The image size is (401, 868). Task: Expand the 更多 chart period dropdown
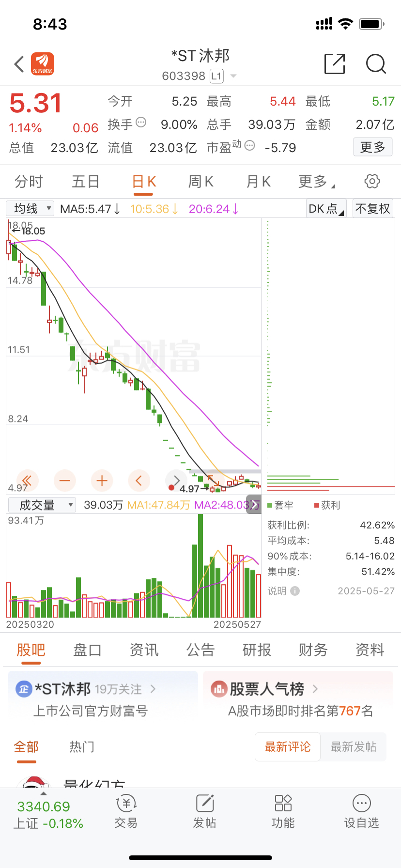pos(317,182)
